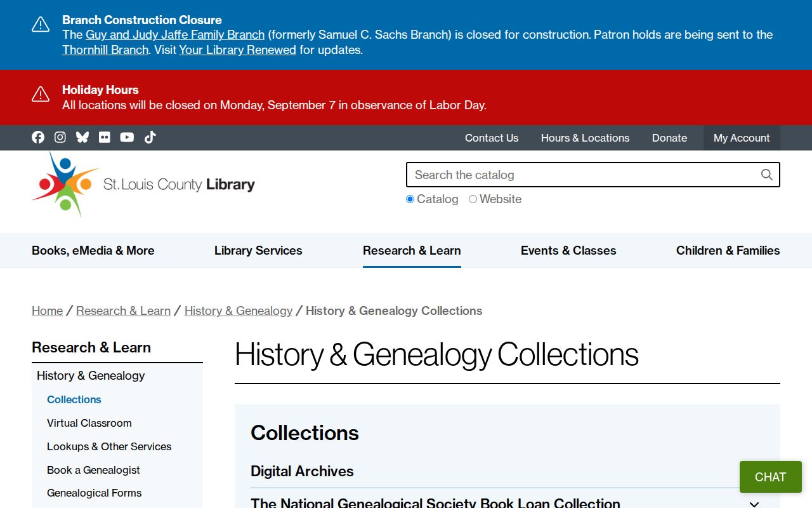Click the Donate link

(669, 138)
